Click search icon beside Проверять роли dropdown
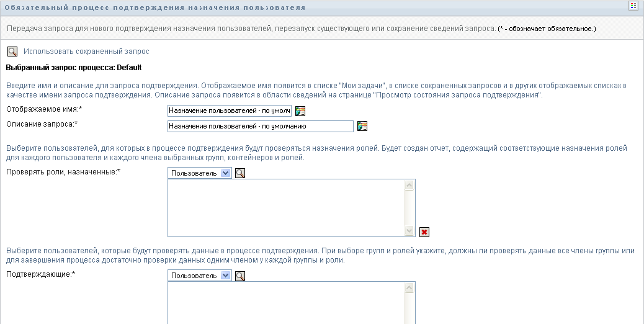Viewport: 644px width, 324px height. tap(240, 173)
